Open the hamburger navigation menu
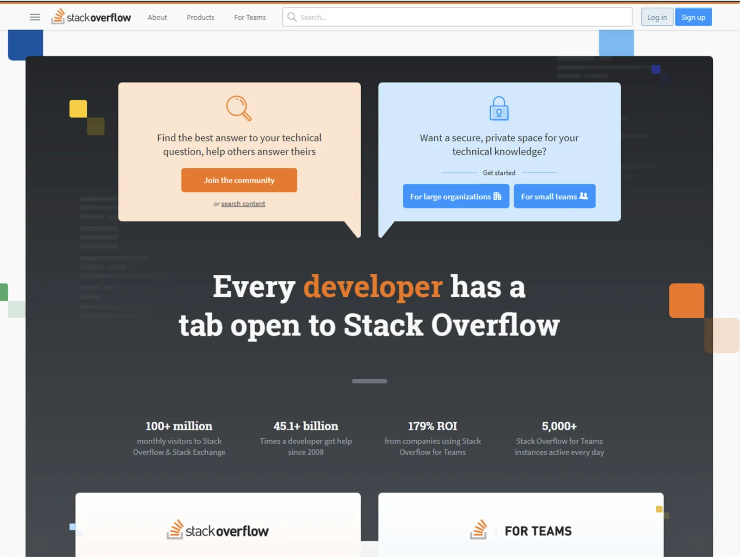The width and height of the screenshot is (740, 560). point(35,17)
